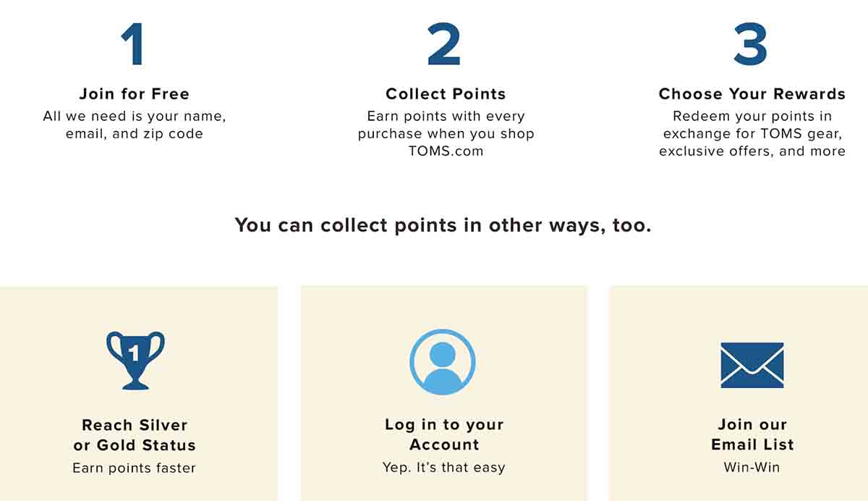Click the large number 1 step icon
The image size is (868, 501).
click(x=134, y=43)
